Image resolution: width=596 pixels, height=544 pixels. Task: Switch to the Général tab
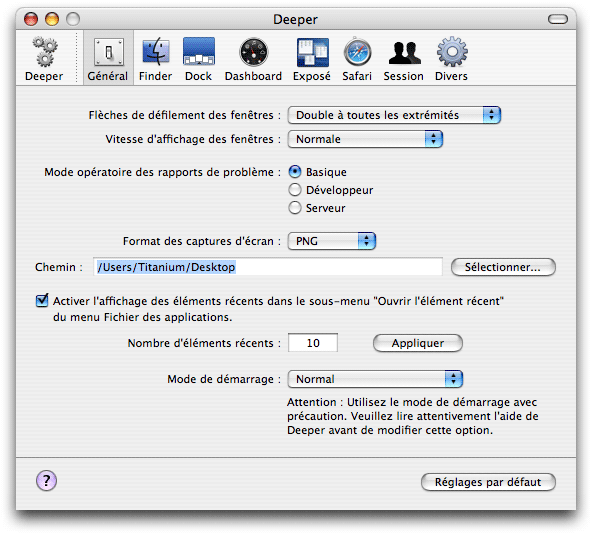(x=108, y=58)
